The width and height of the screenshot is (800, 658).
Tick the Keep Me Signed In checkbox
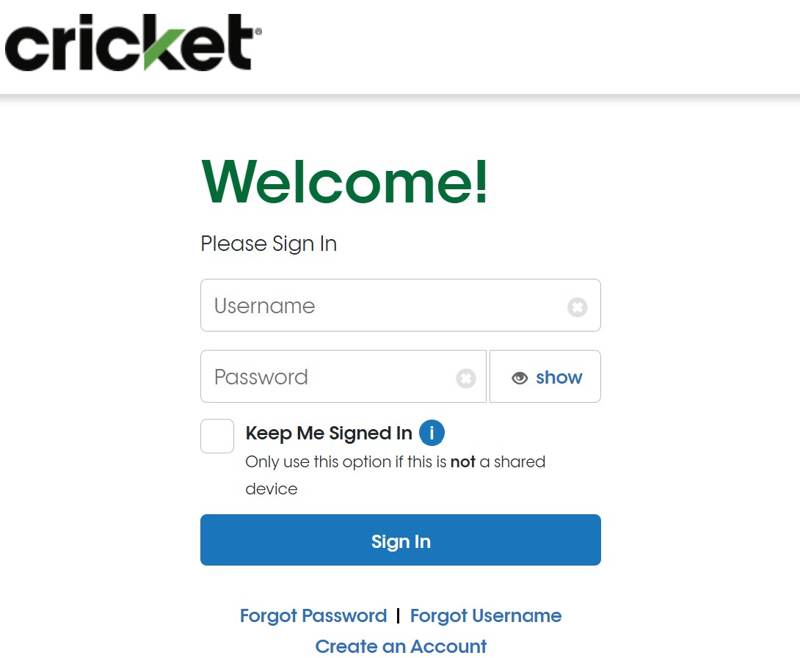click(x=217, y=436)
